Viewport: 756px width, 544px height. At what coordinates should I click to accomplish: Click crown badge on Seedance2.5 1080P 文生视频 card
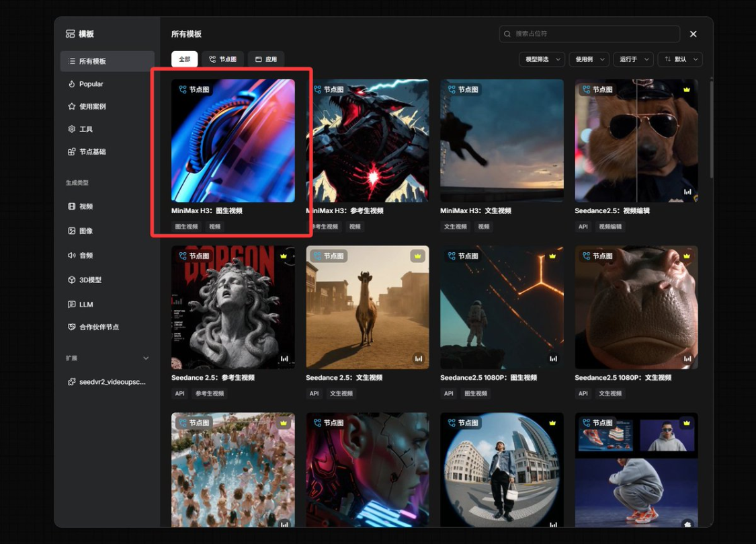687,256
